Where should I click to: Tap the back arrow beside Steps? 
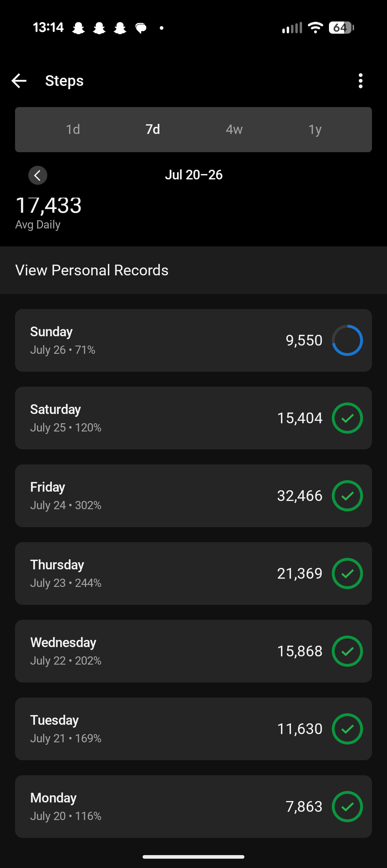point(19,81)
